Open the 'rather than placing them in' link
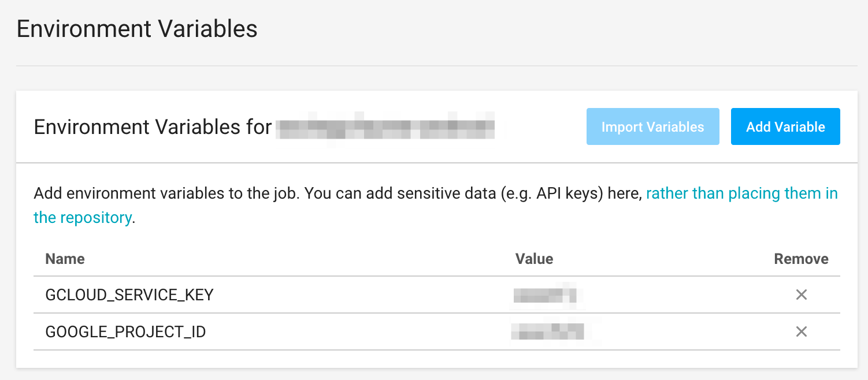 pos(741,193)
